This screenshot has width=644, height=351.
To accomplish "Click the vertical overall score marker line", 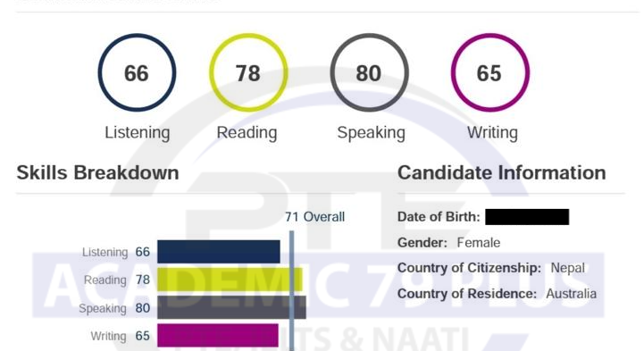I will pyautogui.click(x=291, y=290).
